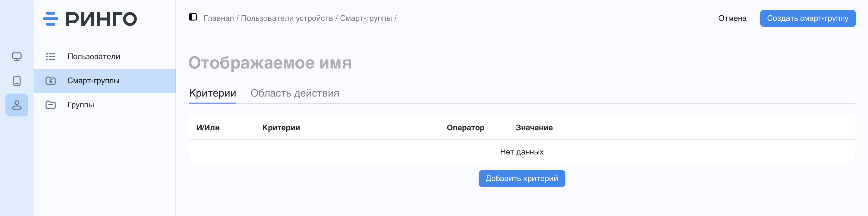Image resolution: width=868 pixels, height=216 pixels.
Task: Click Создать смарт-группу button
Action: 808,18
